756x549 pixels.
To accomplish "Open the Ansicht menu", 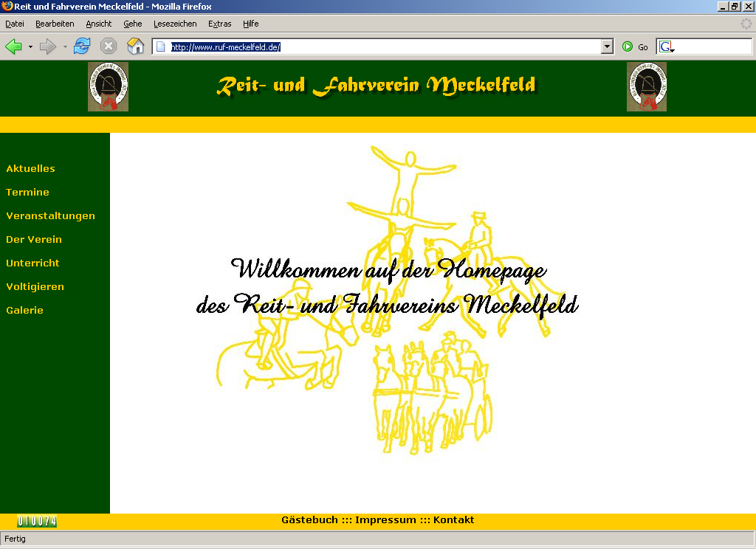I will click(99, 24).
